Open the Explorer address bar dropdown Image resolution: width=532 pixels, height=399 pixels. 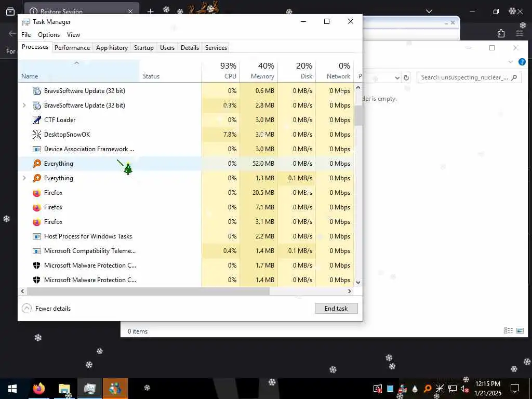[x=397, y=78]
